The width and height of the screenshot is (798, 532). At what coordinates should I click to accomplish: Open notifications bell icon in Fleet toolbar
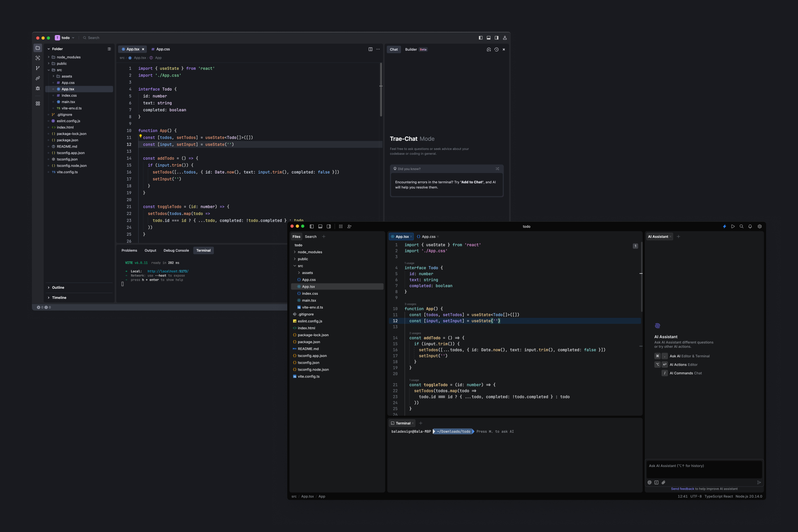(x=750, y=227)
